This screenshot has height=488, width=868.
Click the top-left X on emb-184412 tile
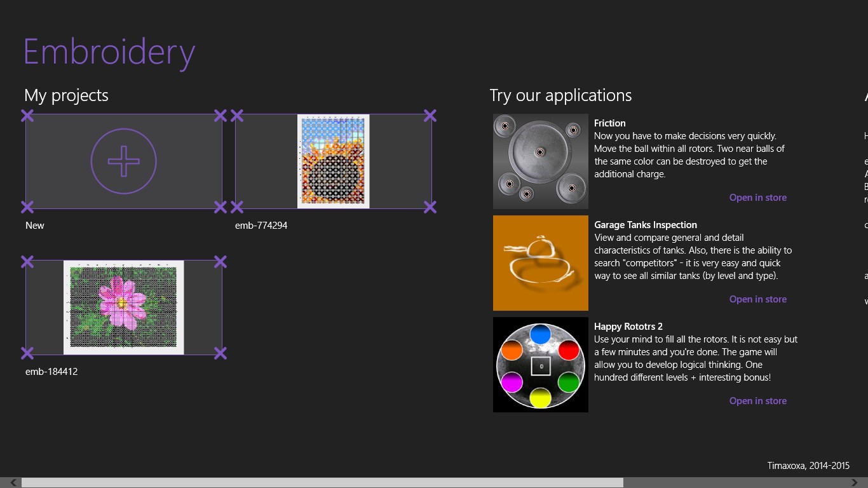click(27, 262)
